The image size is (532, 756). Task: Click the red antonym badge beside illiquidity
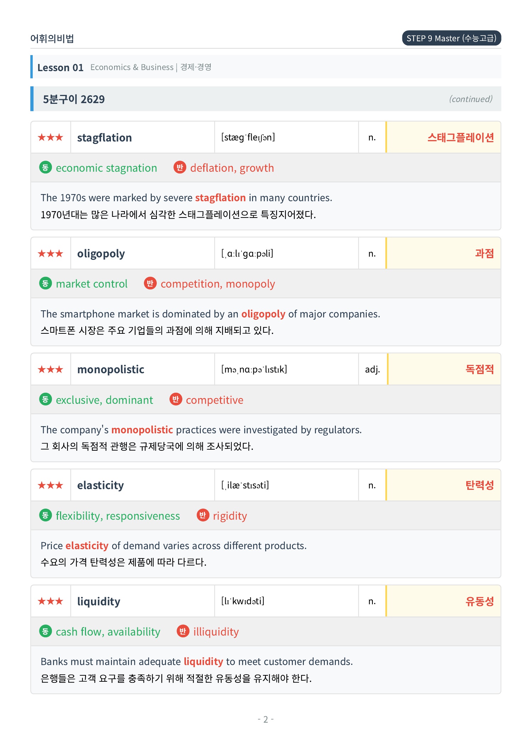[183, 631]
